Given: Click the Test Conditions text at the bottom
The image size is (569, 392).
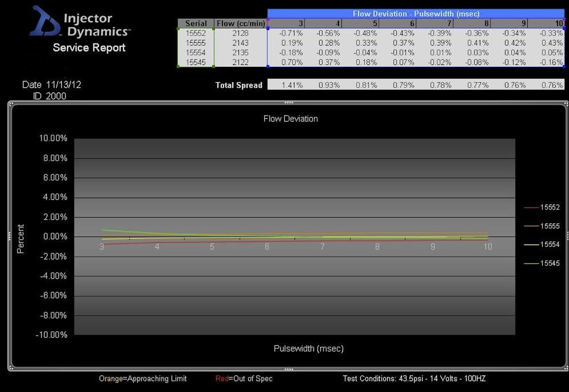Looking at the screenshot, I should point(414,378).
